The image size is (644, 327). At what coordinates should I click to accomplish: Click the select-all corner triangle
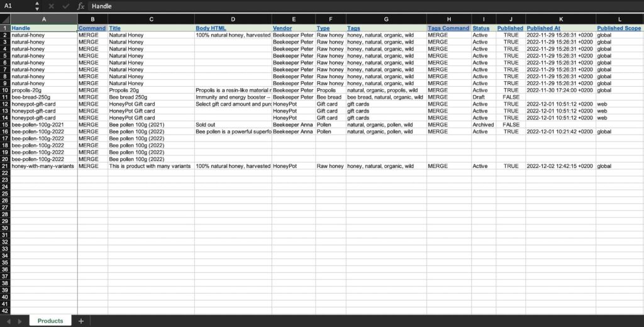pyautogui.click(x=5, y=19)
